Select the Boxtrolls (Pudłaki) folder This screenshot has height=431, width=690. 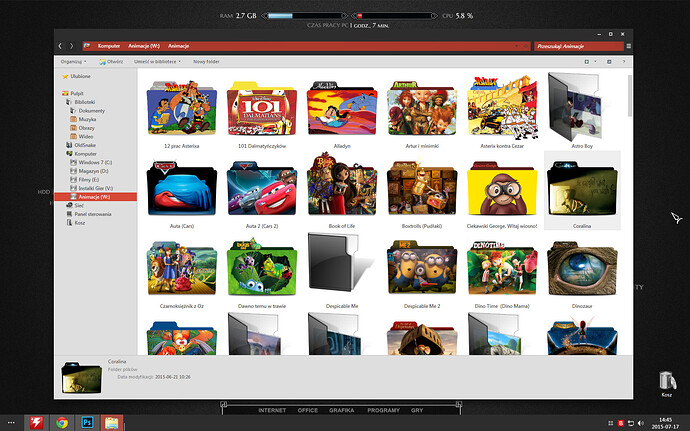(x=422, y=188)
